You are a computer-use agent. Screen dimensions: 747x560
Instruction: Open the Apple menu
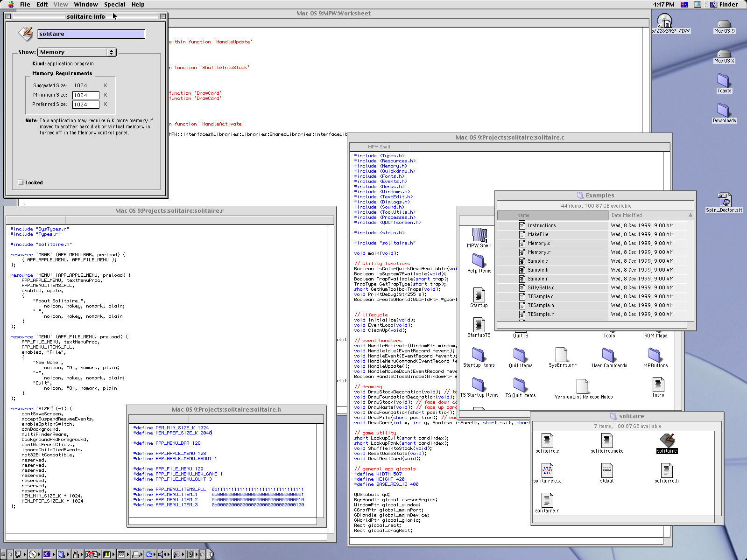click(x=11, y=4)
